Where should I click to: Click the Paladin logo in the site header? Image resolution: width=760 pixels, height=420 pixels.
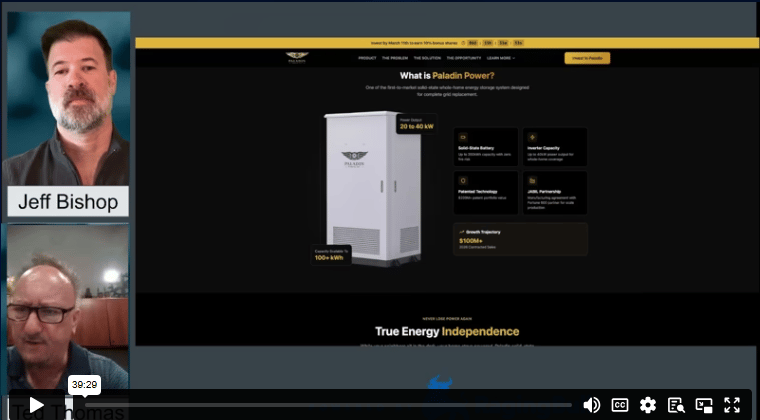(x=297, y=58)
